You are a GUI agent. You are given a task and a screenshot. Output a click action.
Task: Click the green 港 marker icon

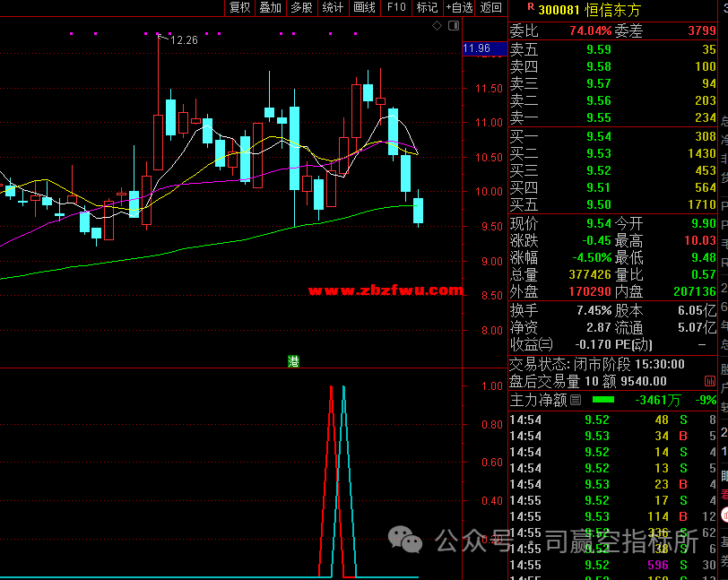[293, 361]
